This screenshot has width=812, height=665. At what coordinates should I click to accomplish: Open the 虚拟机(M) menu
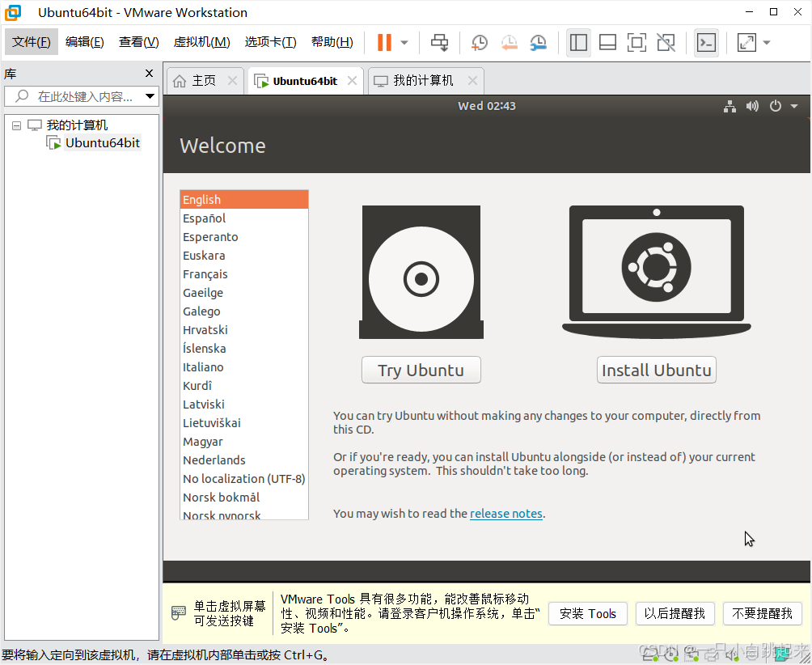(202, 42)
